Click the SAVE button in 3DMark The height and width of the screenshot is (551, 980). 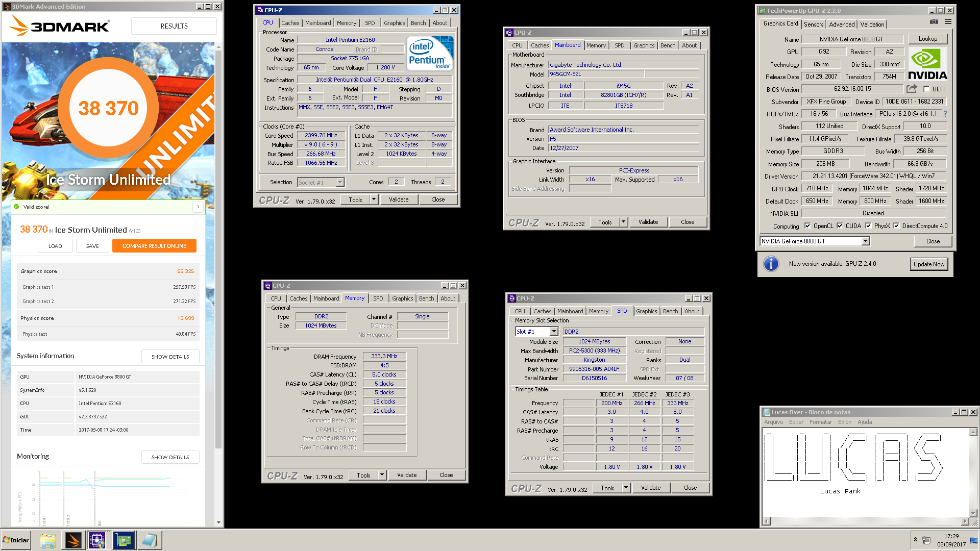[92, 246]
